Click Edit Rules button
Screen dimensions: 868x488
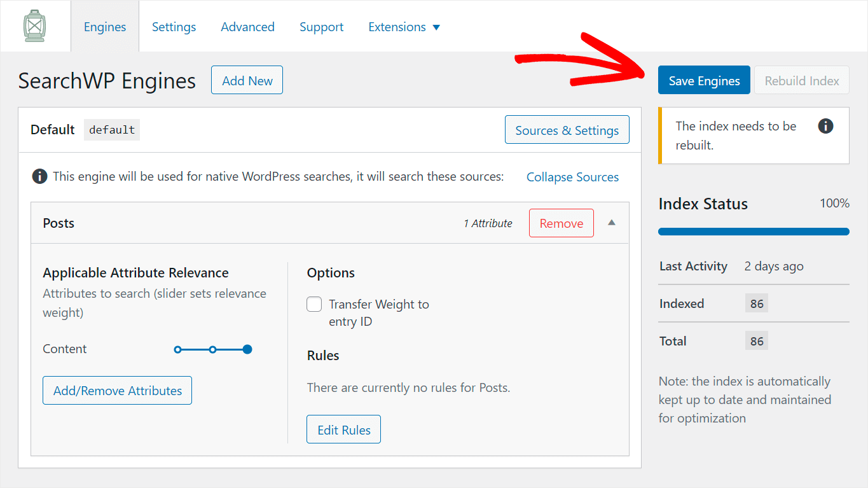point(343,429)
